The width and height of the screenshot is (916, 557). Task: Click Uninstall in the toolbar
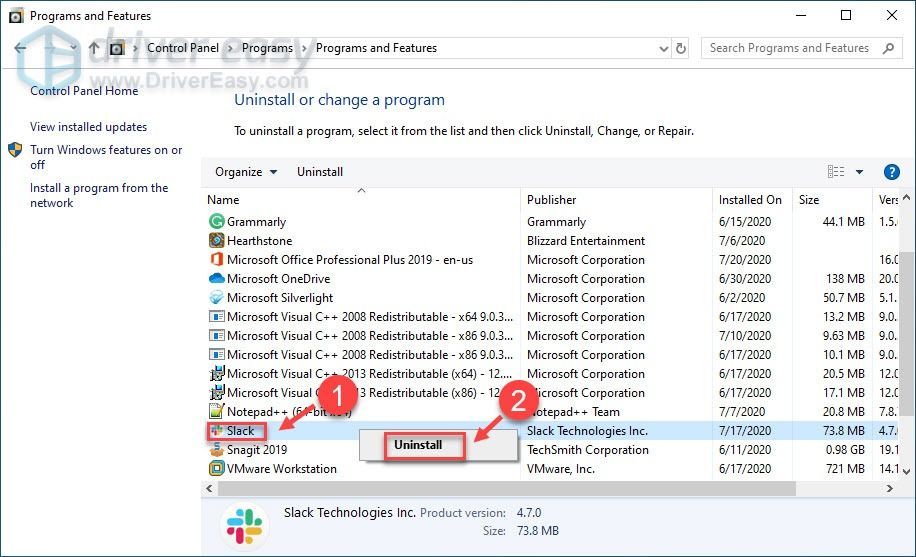pyautogui.click(x=320, y=172)
